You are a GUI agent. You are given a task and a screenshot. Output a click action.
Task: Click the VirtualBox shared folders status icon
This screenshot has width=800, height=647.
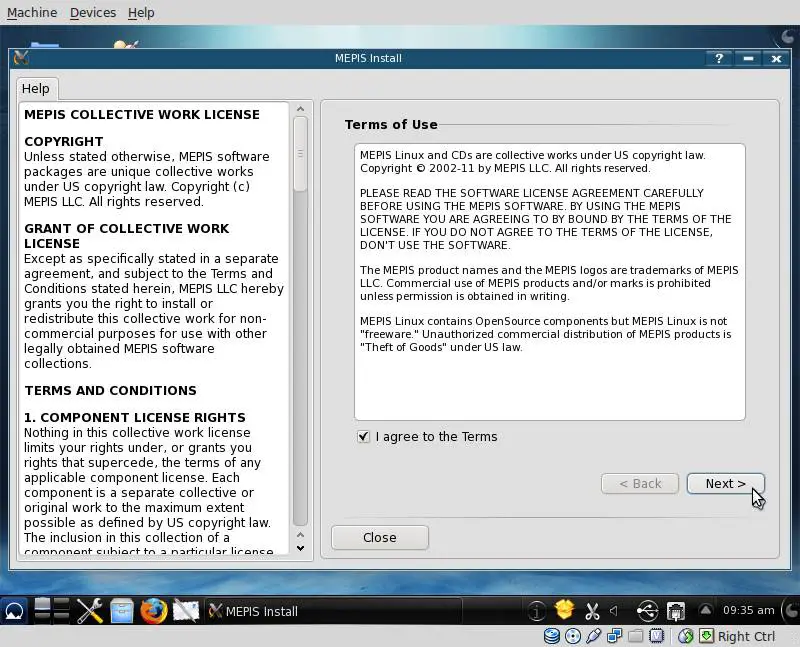[x=635, y=636]
